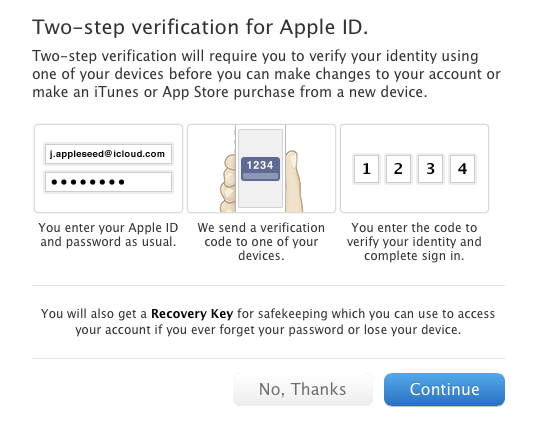Click the caption 'You enter your Apple ID and password'

108,235
